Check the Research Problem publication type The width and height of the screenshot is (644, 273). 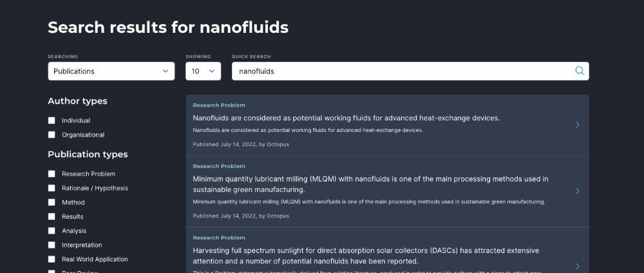click(x=52, y=174)
